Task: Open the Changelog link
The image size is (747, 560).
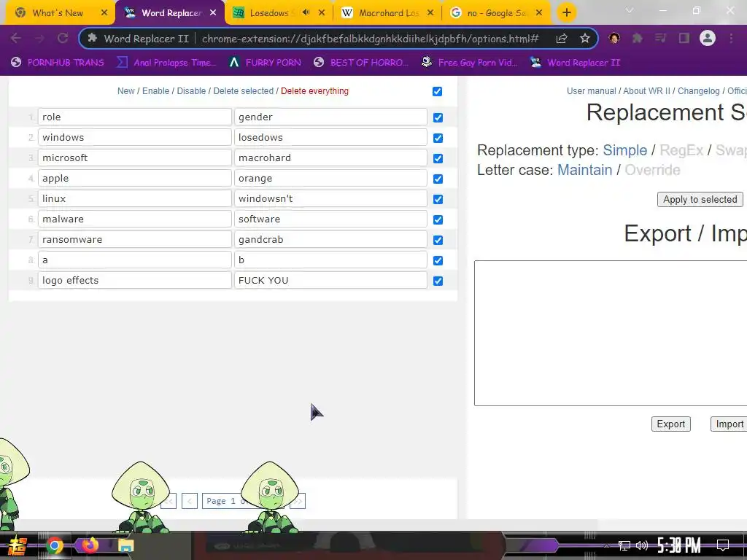Action: click(698, 91)
